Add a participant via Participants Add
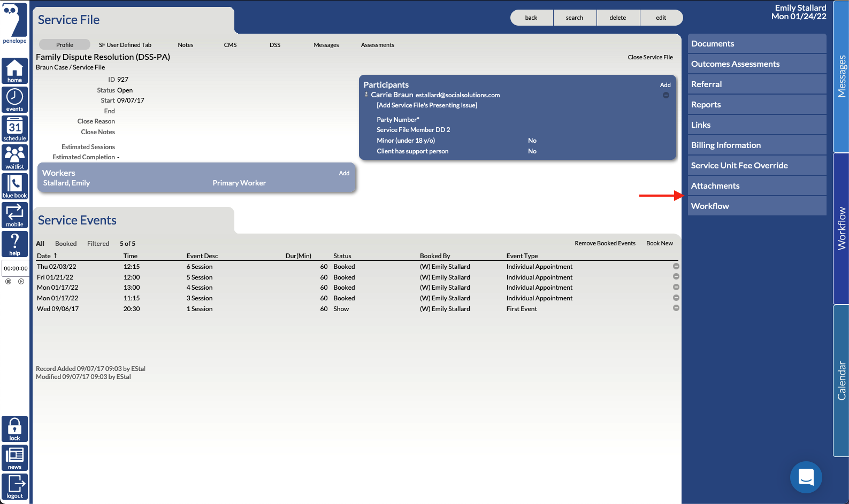Screen dimensions: 849x504 (x=666, y=85)
